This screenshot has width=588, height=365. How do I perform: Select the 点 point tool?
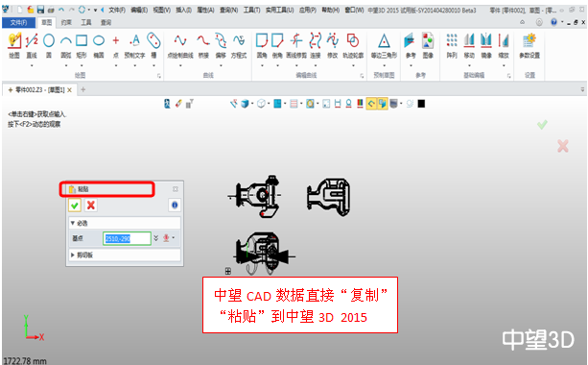point(116,45)
